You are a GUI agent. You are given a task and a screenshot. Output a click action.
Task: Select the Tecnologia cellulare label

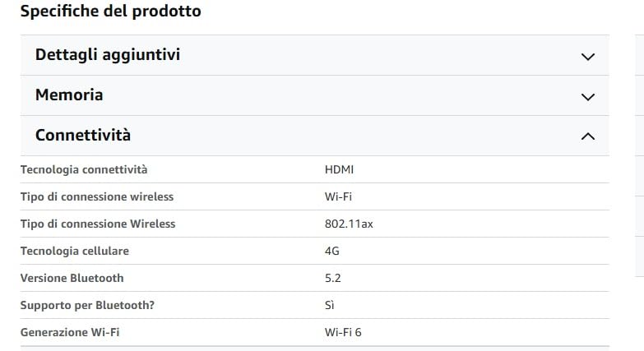[x=75, y=251]
